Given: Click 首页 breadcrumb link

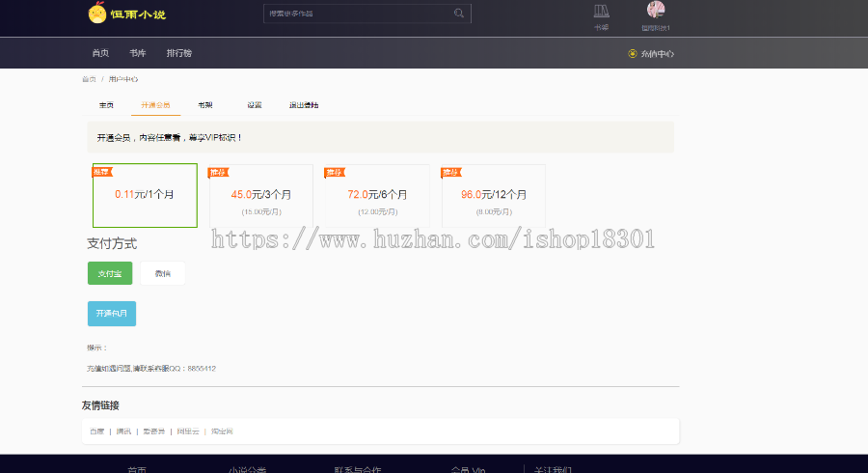Looking at the screenshot, I should (x=89, y=79).
